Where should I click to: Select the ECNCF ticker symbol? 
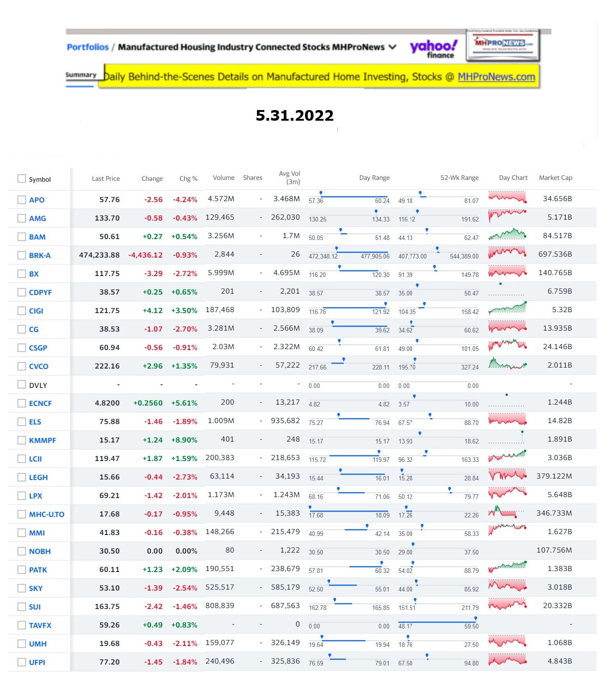(x=40, y=403)
